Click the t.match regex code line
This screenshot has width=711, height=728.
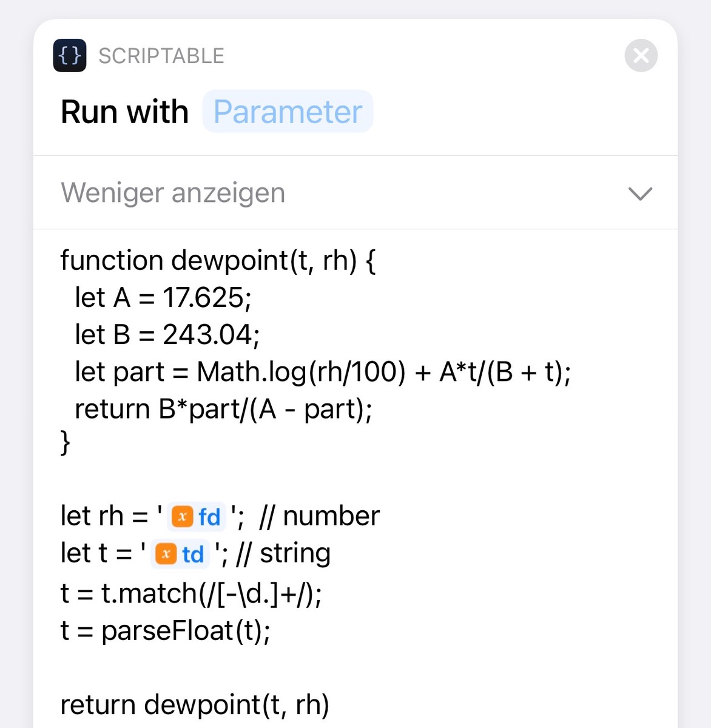click(x=191, y=593)
